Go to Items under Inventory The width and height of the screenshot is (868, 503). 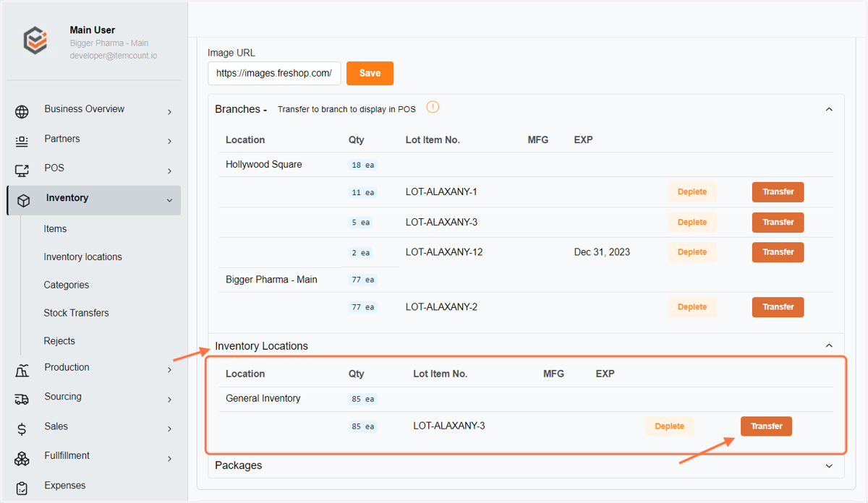coord(55,228)
